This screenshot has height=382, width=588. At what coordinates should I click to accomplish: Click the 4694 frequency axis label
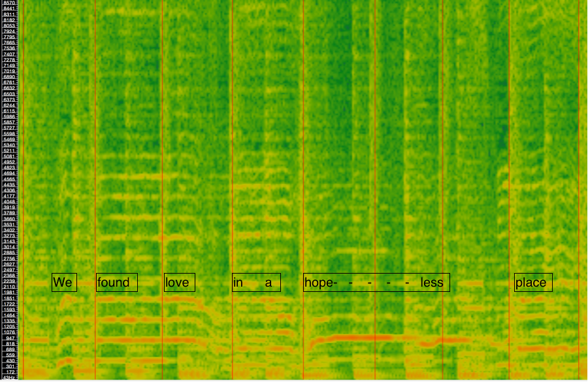(9, 174)
